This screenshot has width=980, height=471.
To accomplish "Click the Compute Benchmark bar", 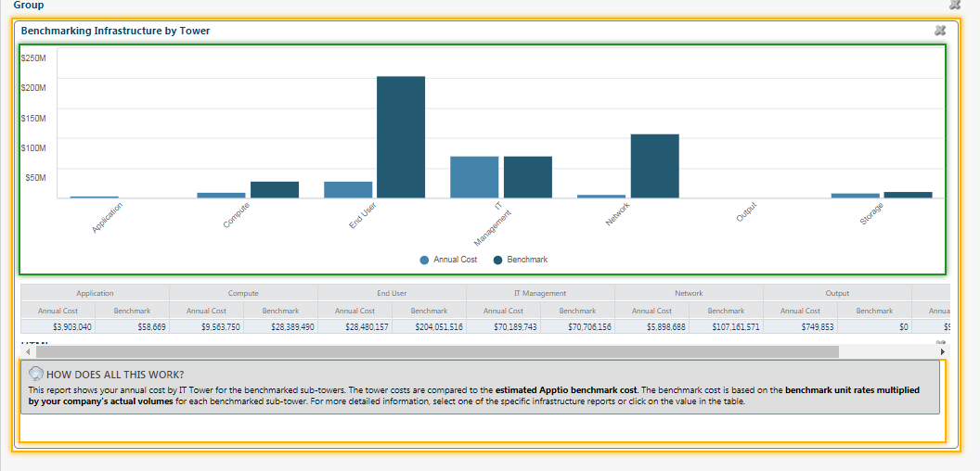I will click(x=275, y=190).
